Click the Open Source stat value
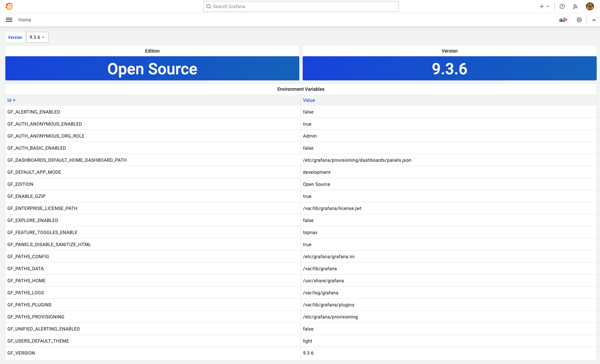The image size is (600, 364). coord(152,69)
